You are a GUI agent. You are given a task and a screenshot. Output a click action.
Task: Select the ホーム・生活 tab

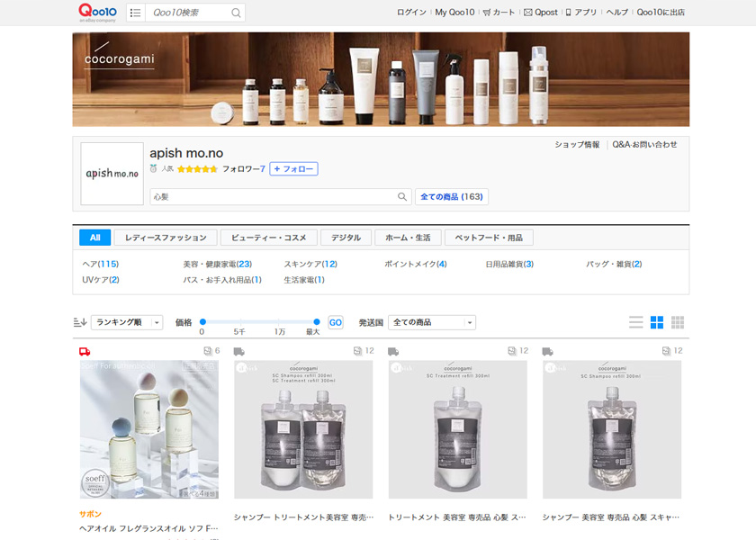pyautogui.click(x=408, y=238)
